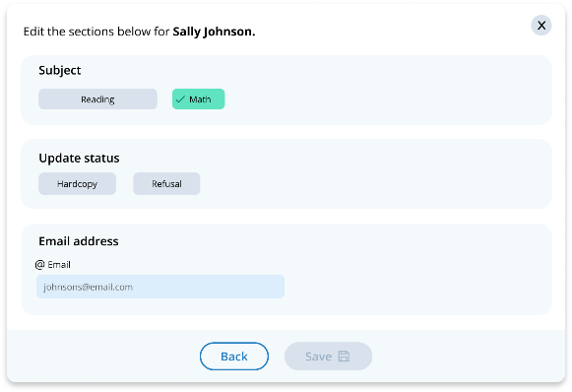Focus the johnsons@email.com email field

click(x=160, y=287)
